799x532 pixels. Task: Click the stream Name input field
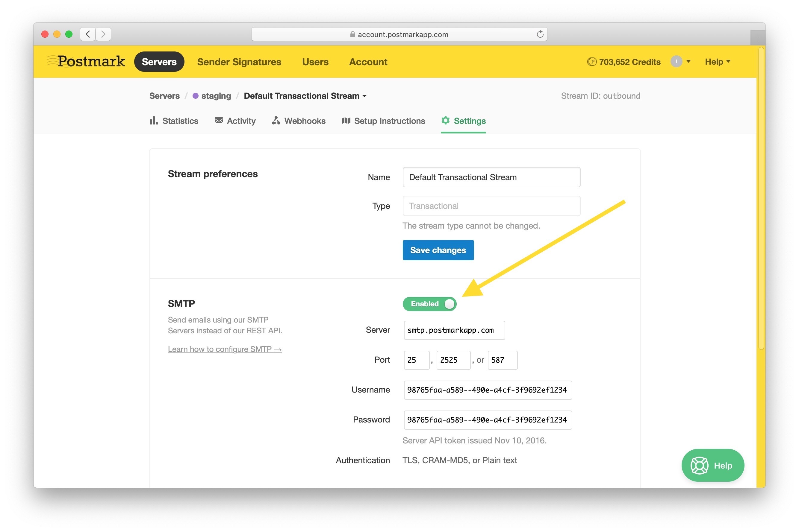coord(491,177)
